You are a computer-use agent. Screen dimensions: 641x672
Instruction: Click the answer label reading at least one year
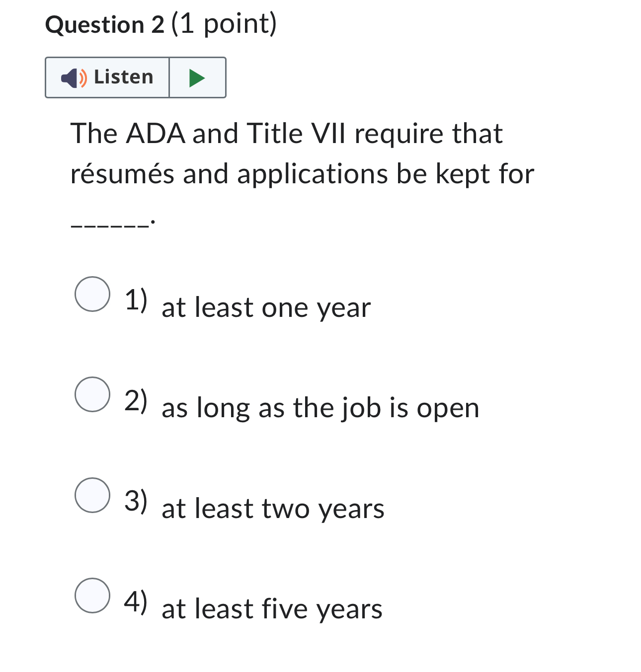266,307
